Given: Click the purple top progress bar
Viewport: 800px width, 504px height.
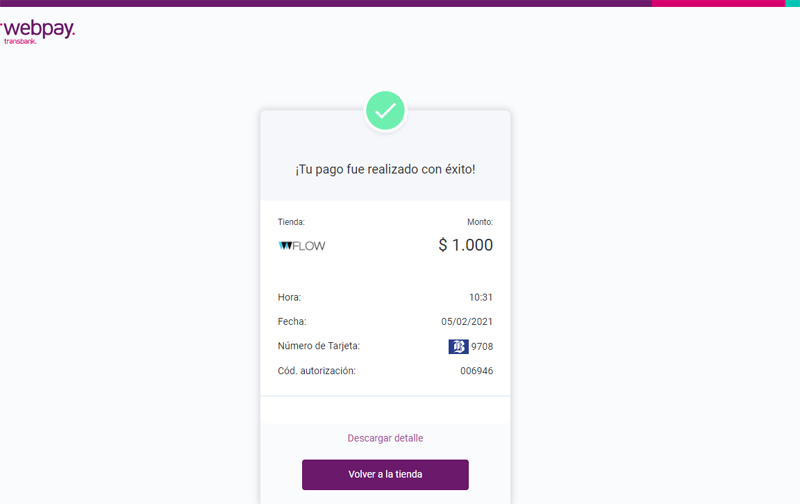Looking at the screenshot, I should point(326,3).
